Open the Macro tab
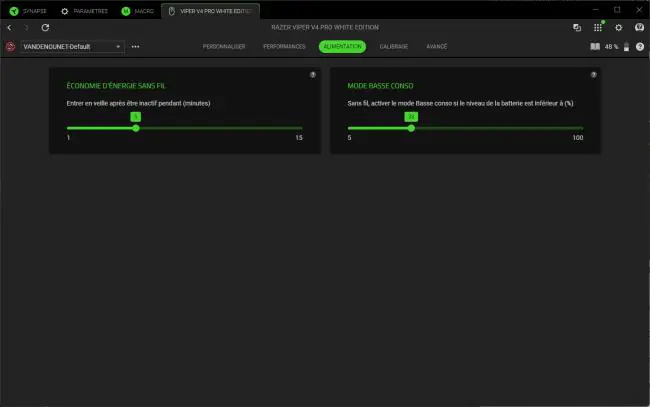 (138, 11)
